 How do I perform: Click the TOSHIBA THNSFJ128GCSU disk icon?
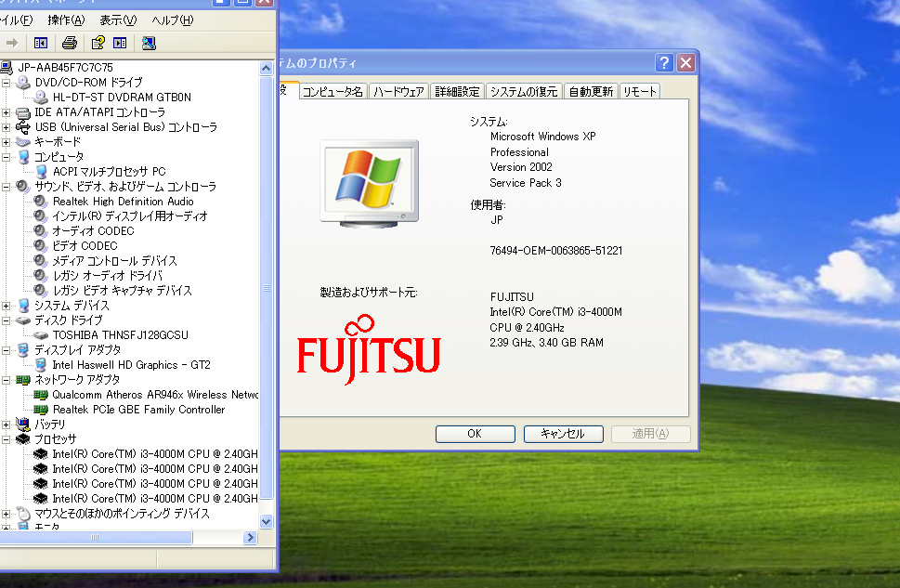tap(40, 335)
